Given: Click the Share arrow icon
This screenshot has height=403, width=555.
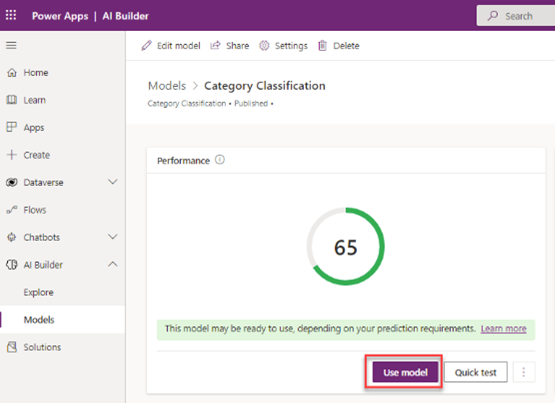Looking at the screenshot, I should pyautogui.click(x=215, y=46).
